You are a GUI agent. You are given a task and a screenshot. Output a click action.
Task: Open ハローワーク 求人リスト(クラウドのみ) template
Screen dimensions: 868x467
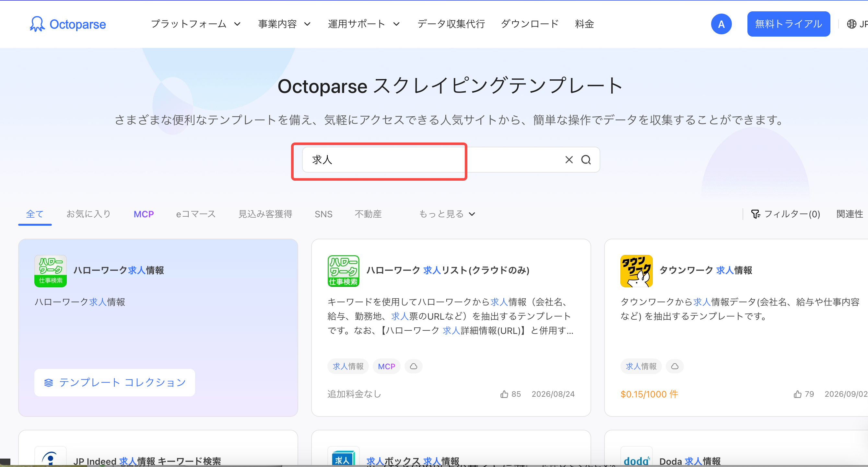tap(448, 270)
